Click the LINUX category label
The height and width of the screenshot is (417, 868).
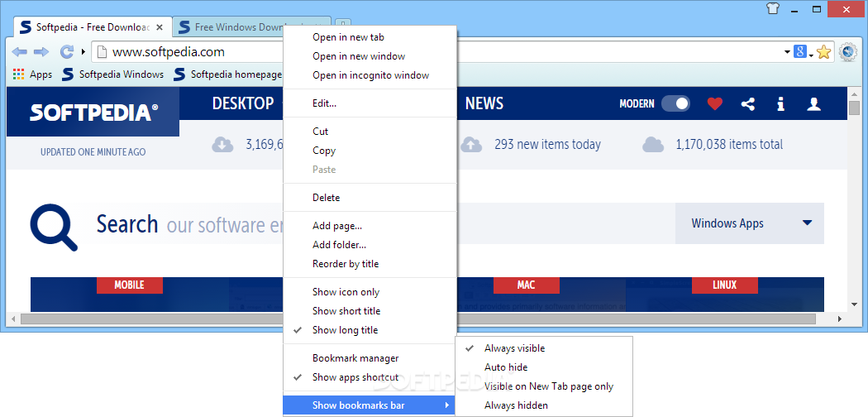coord(725,285)
